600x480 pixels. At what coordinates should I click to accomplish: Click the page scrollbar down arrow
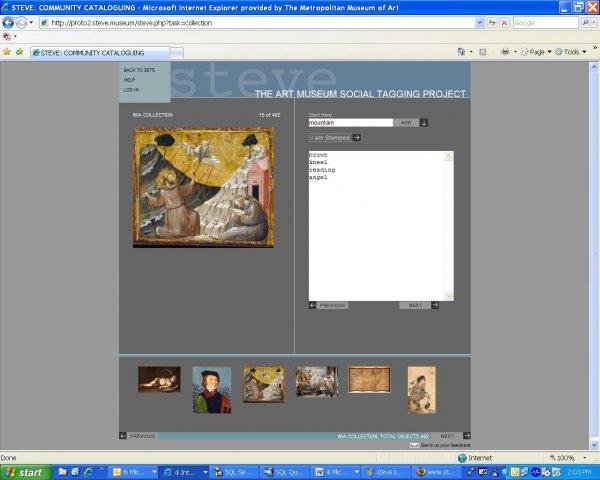point(594,444)
